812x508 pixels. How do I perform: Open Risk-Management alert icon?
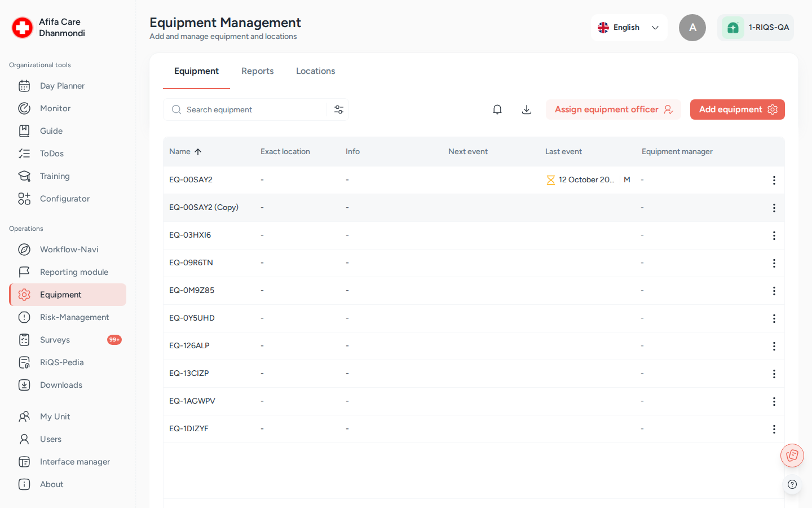[24, 317]
